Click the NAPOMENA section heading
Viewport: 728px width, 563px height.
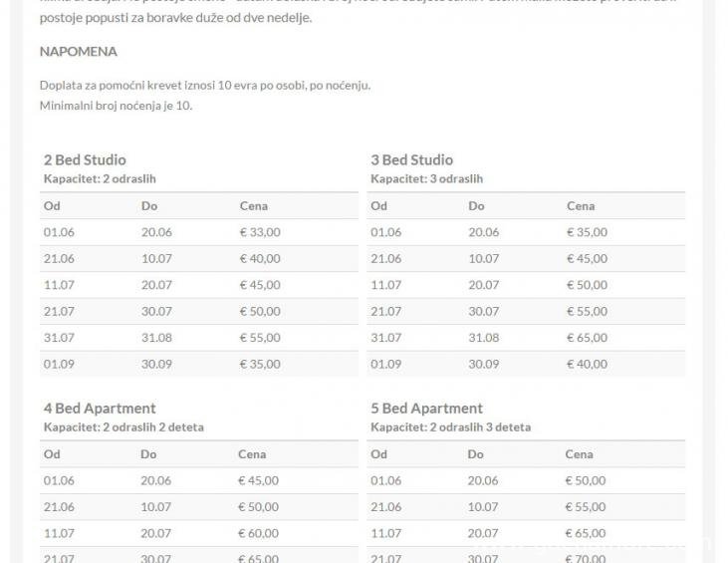pyautogui.click(x=78, y=51)
